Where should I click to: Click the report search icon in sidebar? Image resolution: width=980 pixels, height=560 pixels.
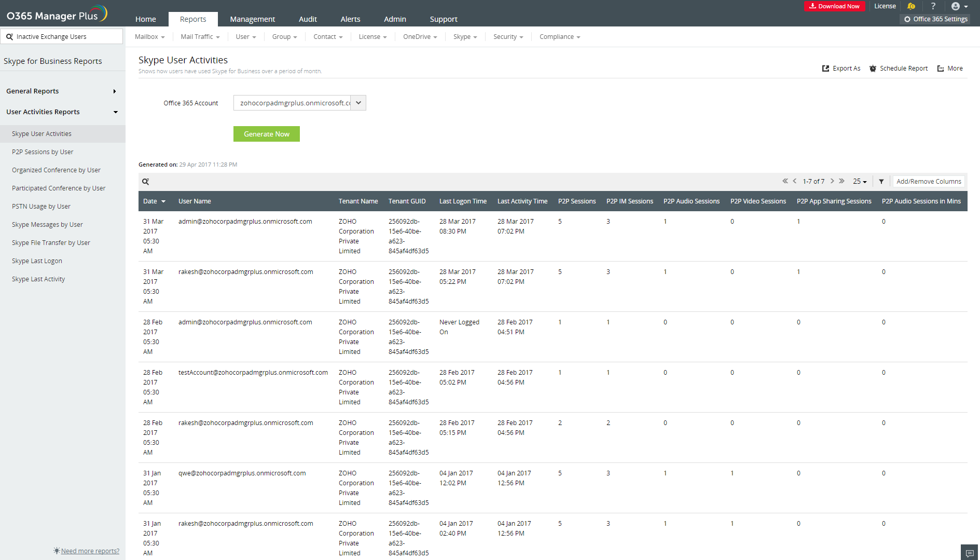pos(9,37)
